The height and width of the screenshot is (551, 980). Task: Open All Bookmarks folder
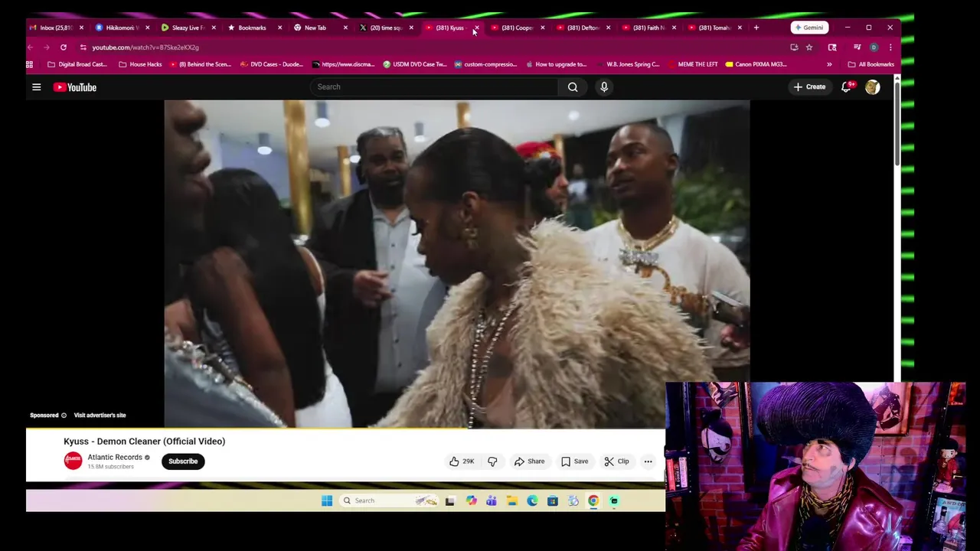(x=871, y=64)
